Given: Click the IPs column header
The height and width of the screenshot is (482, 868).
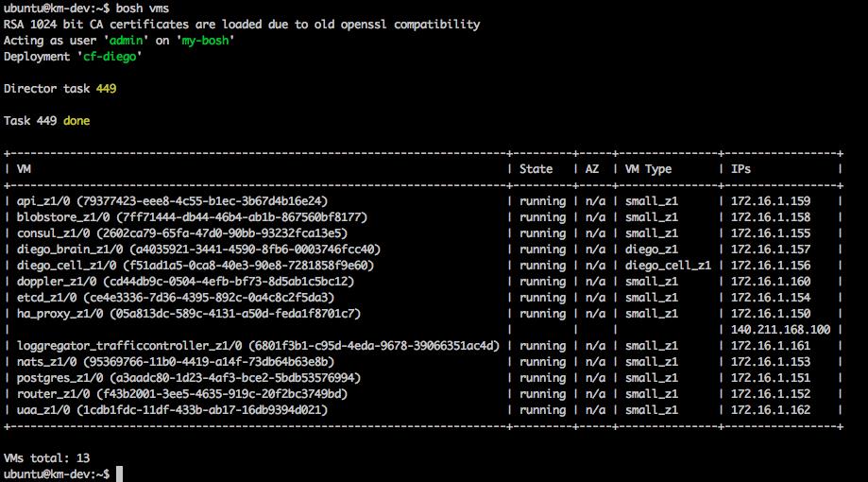Looking at the screenshot, I should point(740,169).
